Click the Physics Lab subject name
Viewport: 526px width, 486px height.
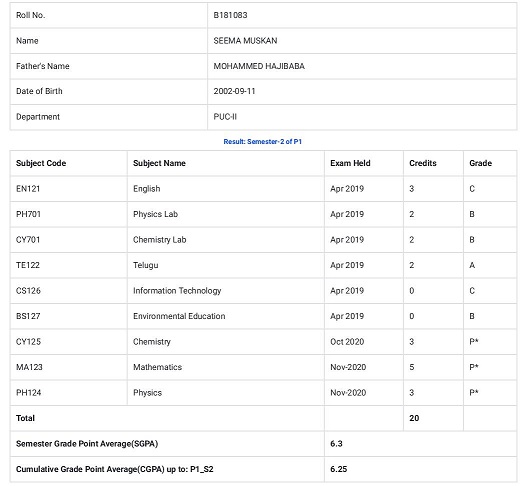[x=155, y=214]
